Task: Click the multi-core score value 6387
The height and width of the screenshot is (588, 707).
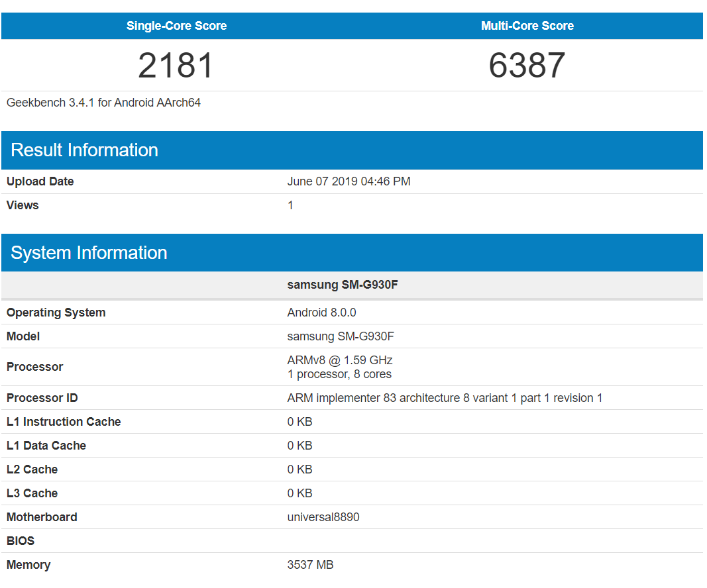Action: coord(527,66)
